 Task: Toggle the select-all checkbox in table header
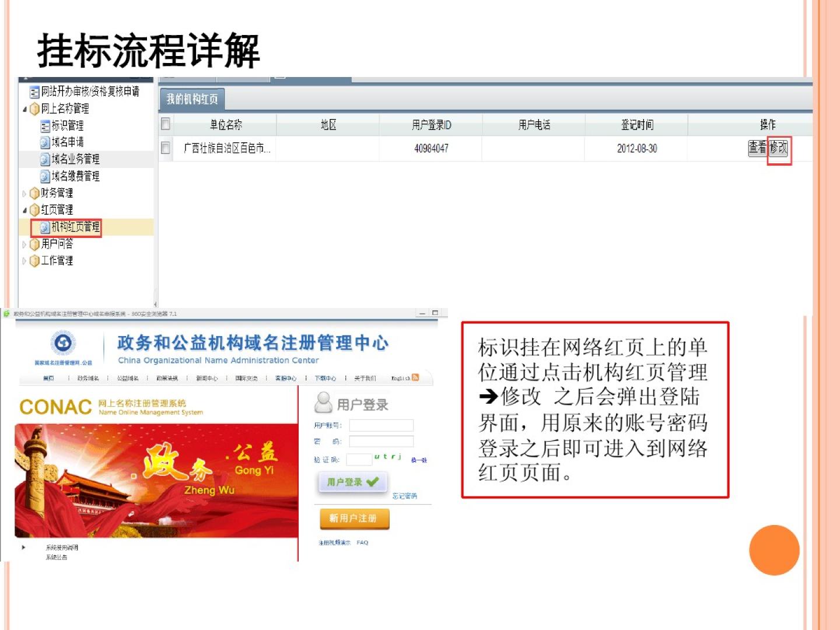pyautogui.click(x=166, y=124)
